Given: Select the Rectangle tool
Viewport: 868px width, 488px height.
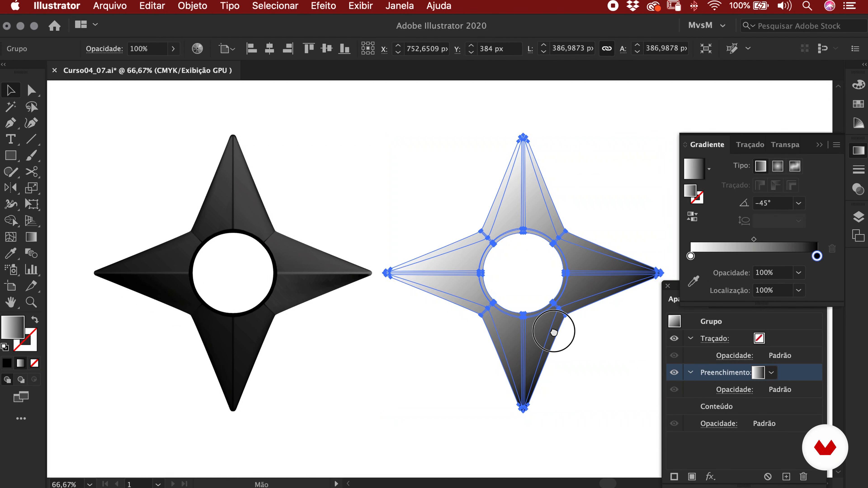Looking at the screenshot, I should (x=11, y=155).
